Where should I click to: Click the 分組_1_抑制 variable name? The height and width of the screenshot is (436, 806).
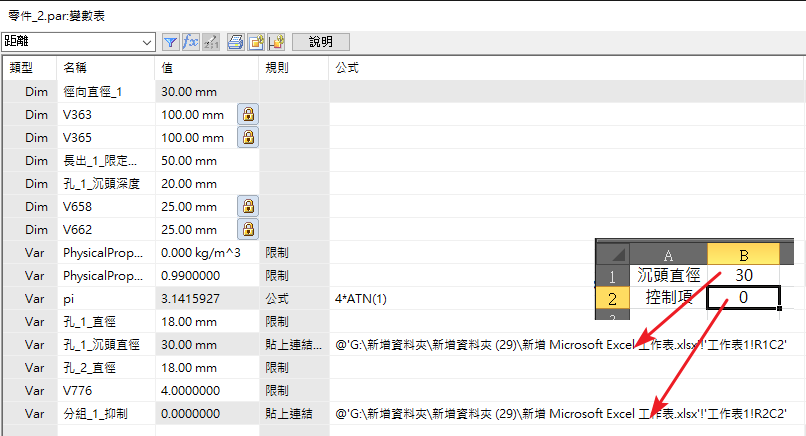106,414
